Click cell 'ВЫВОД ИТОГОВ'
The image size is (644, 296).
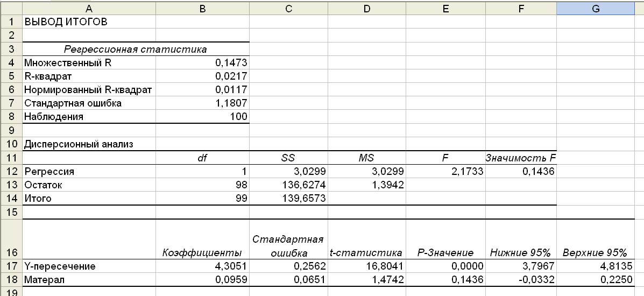(89, 22)
